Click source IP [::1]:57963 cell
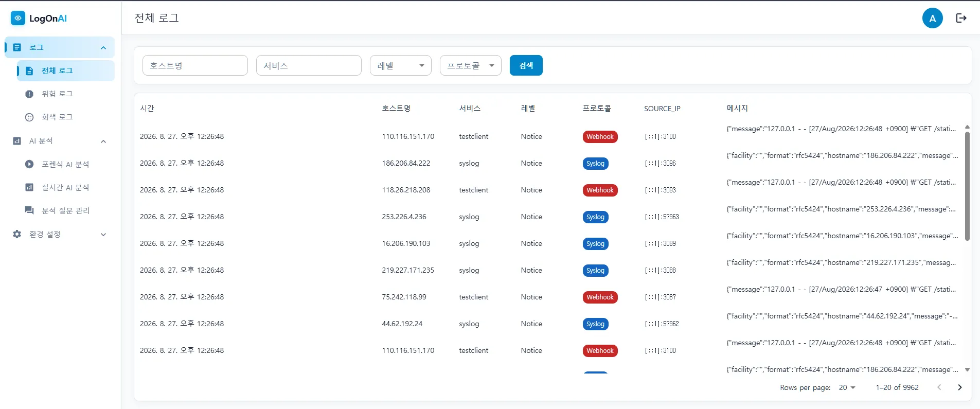 point(662,217)
